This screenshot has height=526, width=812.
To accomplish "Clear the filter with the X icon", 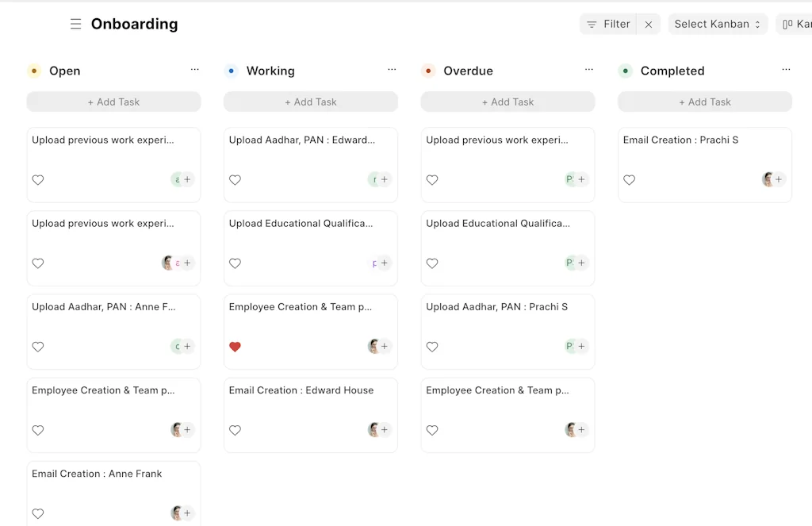I will pyautogui.click(x=648, y=25).
